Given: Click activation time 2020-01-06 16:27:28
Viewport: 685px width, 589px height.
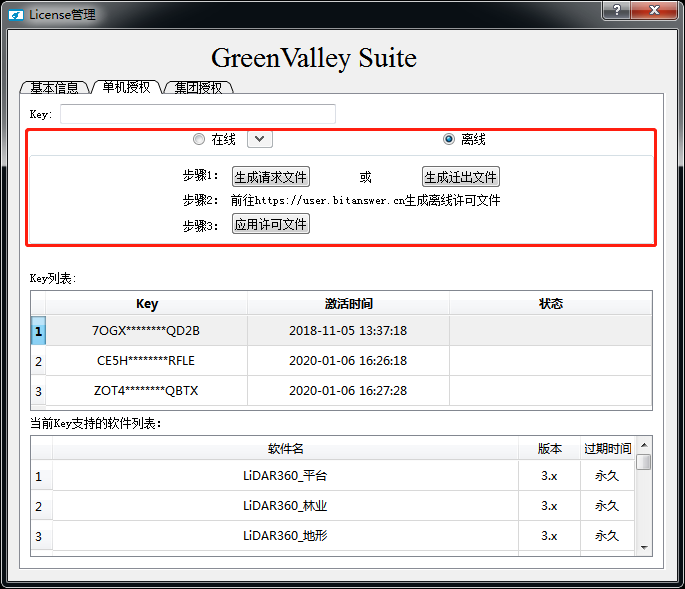Looking at the screenshot, I should (348, 391).
